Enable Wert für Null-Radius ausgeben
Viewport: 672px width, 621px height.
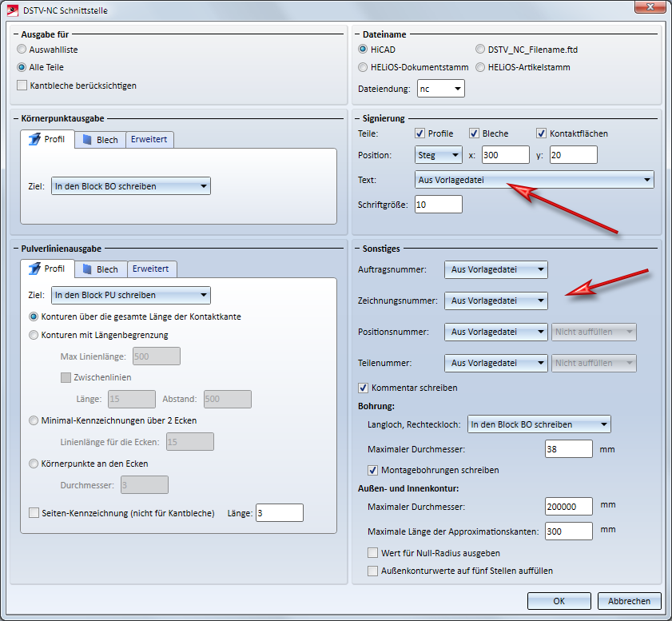point(373,553)
